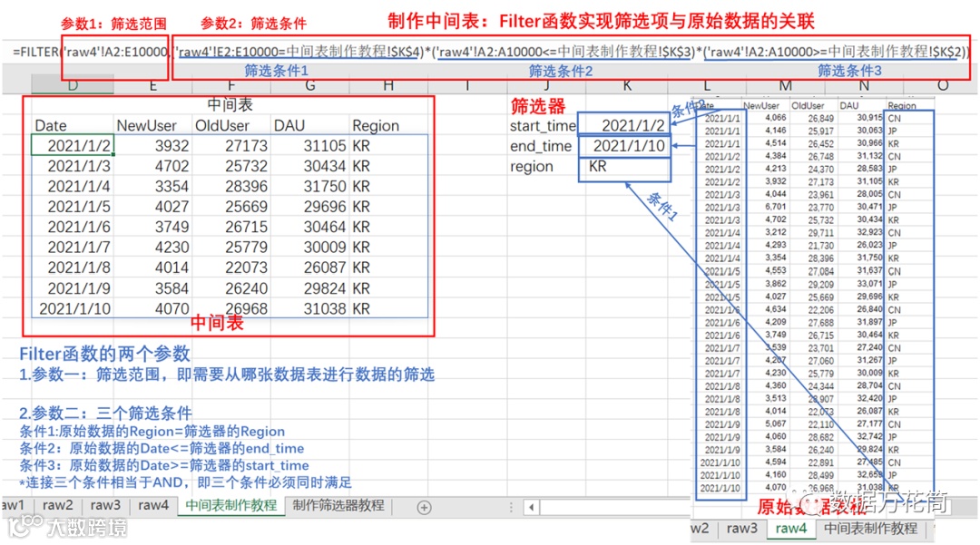
Task: Select the OldUser header in the raw data table
Action: tap(808, 105)
